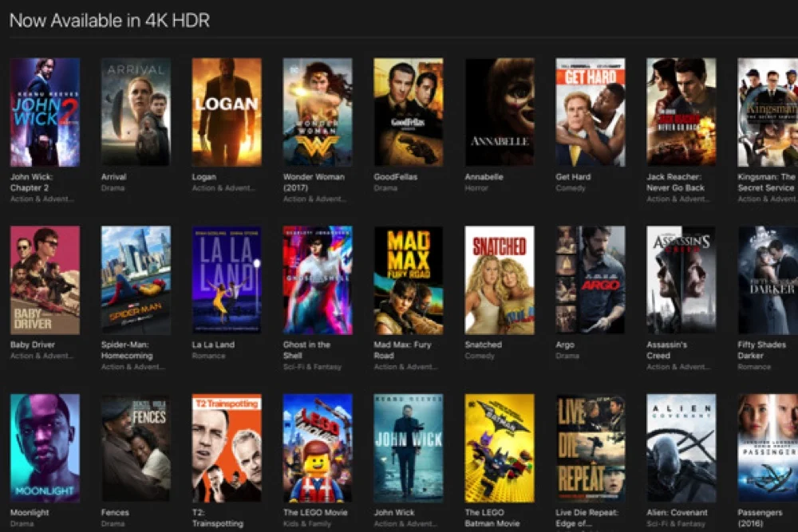The image size is (798, 532).
Task: Click the "Annabelle" title text
Action: tap(484, 177)
